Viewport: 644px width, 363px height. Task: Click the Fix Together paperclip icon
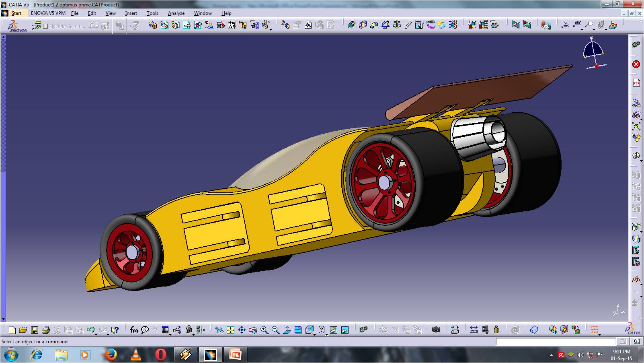(x=408, y=25)
